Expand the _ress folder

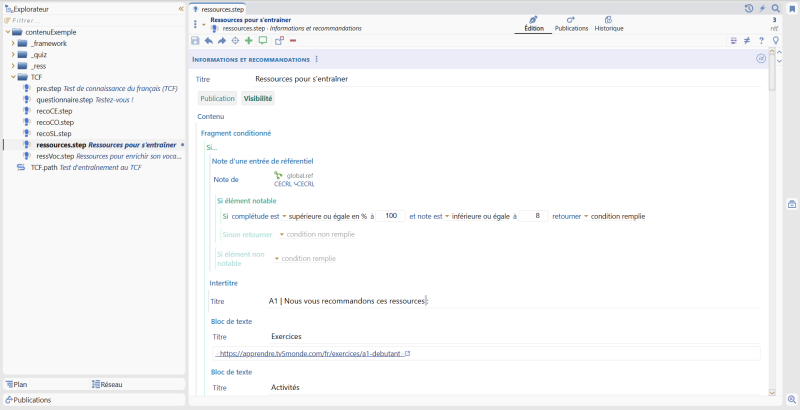[13, 66]
